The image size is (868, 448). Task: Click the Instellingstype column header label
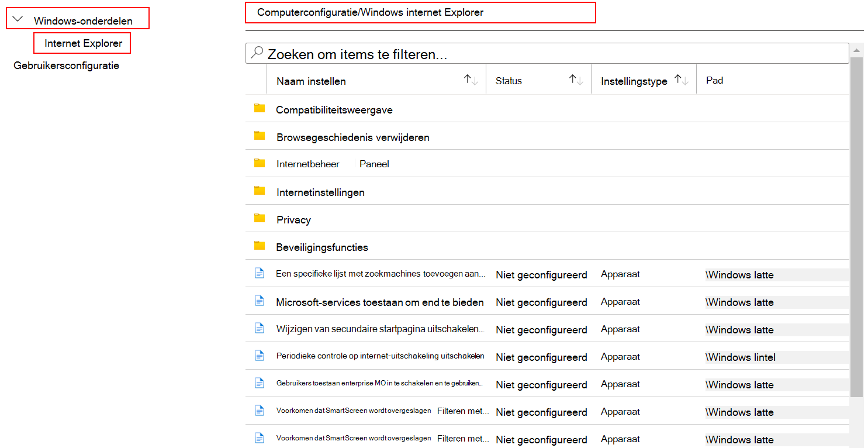(x=634, y=81)
